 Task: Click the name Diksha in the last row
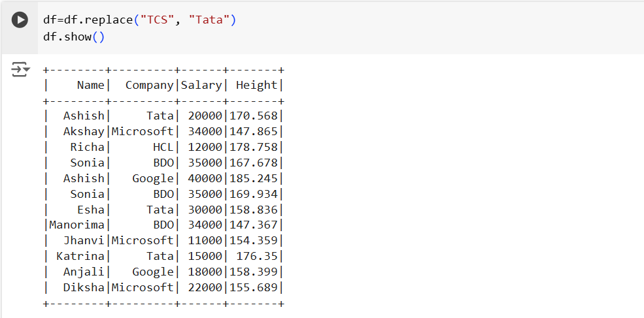[84, 288]
